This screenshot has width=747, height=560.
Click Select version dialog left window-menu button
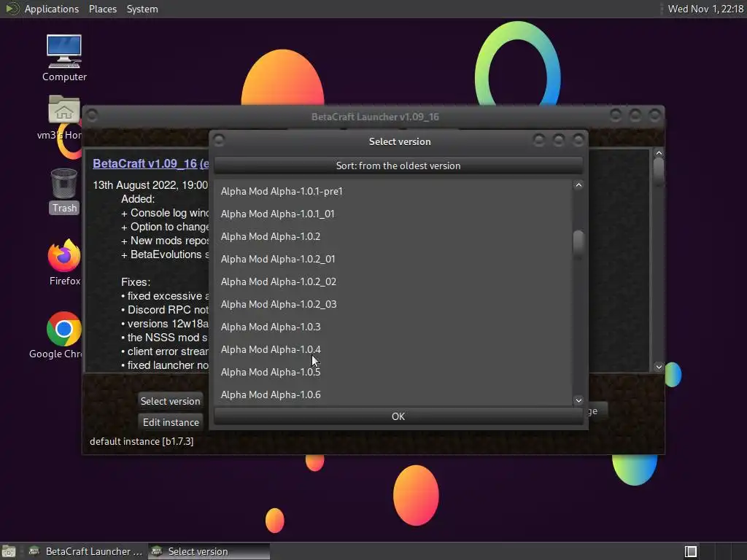[x=219, y=140]
